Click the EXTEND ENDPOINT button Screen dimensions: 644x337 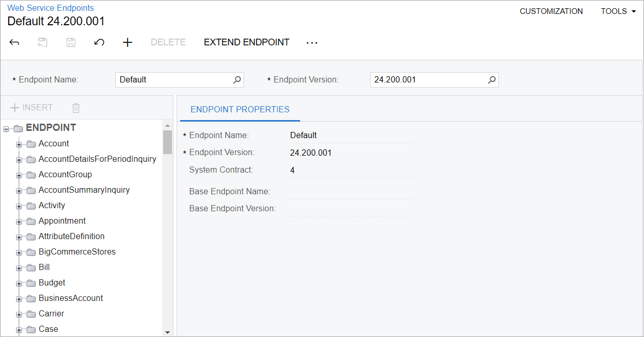pos(247,42)
